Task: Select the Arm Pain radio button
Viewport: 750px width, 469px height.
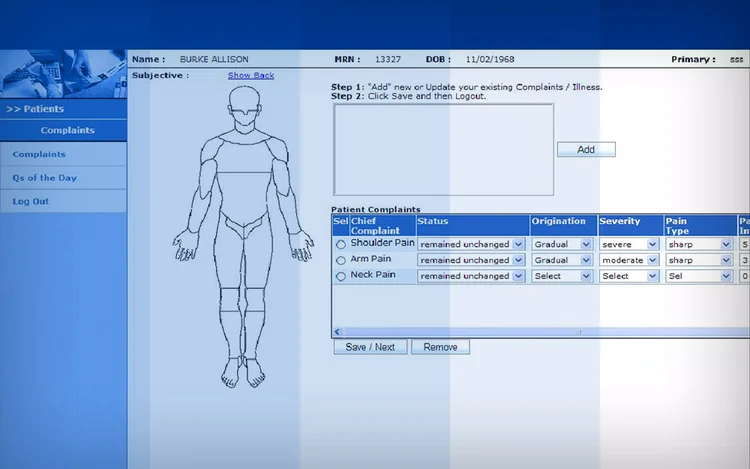Action: (341, 260)
